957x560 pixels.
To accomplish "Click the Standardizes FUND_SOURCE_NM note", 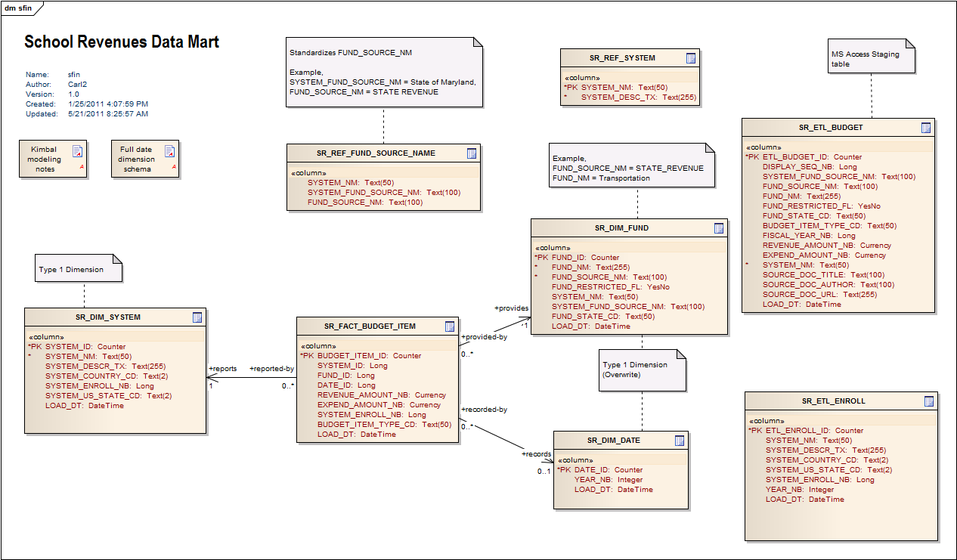I will [x=382, y=72].
